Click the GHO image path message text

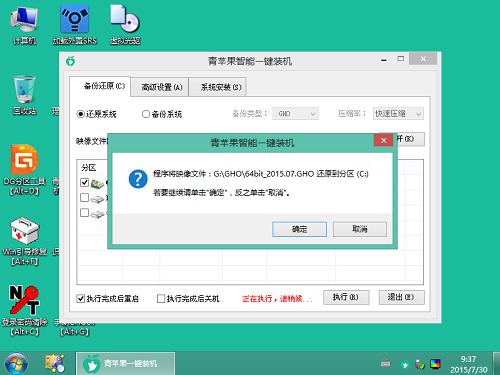point(261,174)
